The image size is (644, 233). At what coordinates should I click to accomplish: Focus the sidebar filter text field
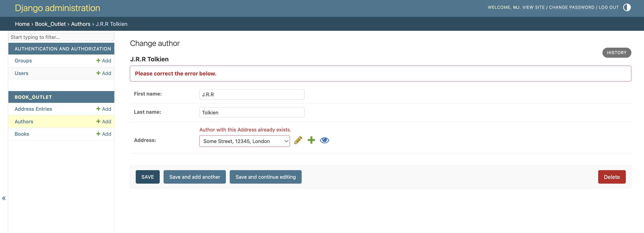point(61,37)
